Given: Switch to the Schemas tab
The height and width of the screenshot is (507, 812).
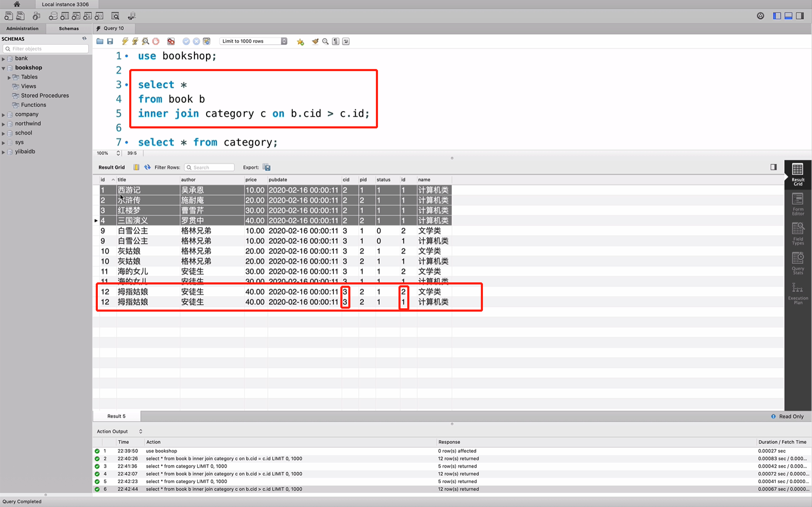Looking at the screenshot, I should (69, 28).
